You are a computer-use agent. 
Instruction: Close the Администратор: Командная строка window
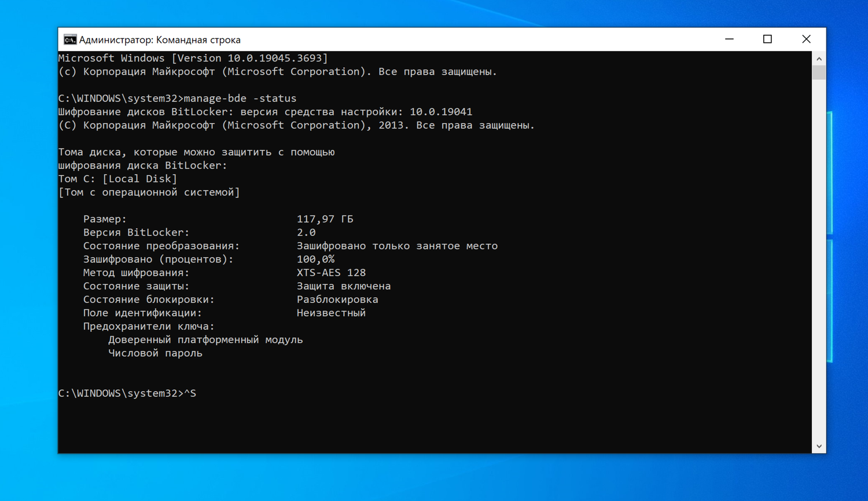coord(806,39)
